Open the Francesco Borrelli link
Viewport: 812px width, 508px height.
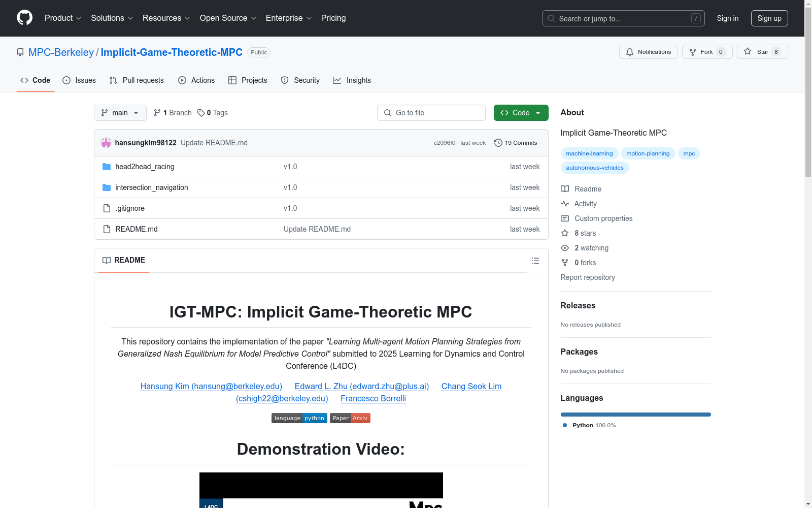click(x=373, y=398)
